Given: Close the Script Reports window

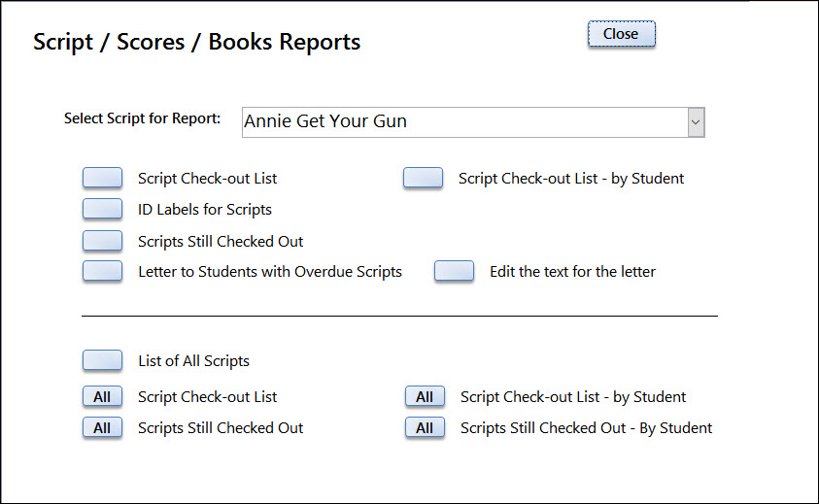Looking at the screenshot, I should pos(621,34).
